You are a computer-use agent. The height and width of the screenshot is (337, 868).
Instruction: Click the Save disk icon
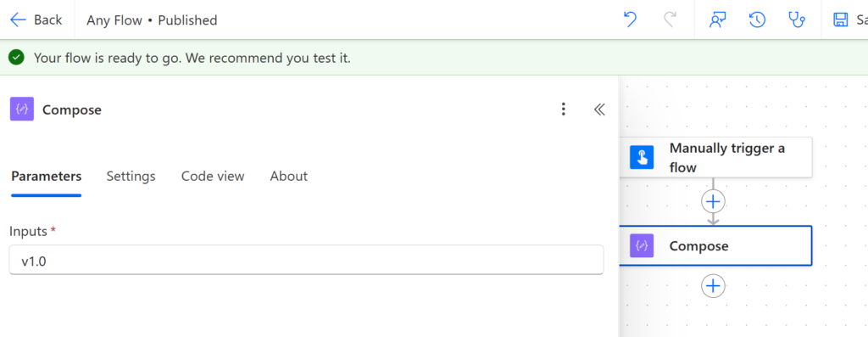(840, 20)
